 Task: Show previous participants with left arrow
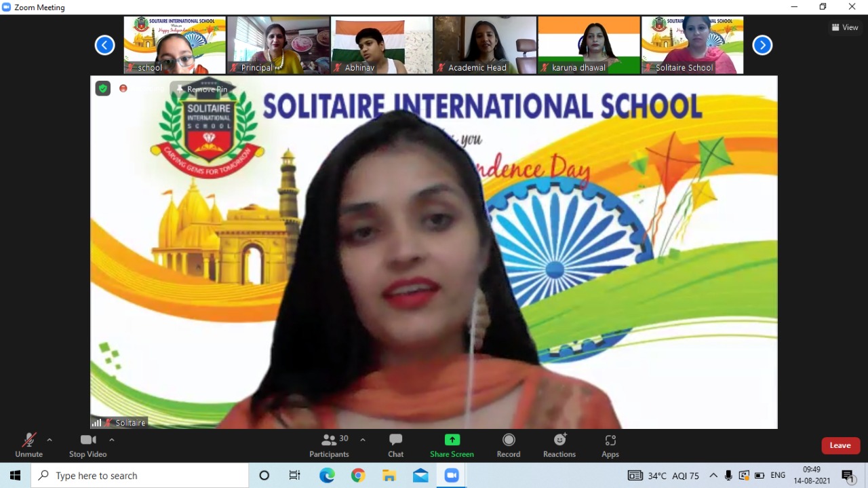[x=104, y=45]
